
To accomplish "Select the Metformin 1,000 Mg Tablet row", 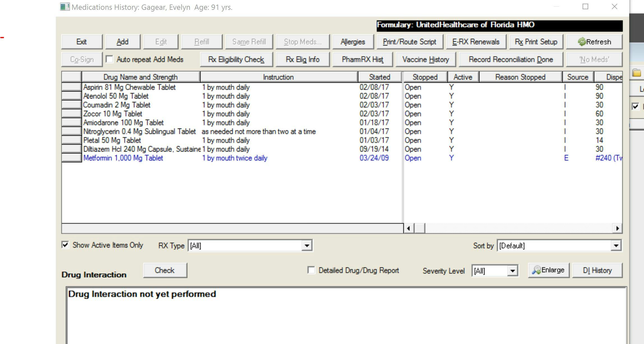I will click(123, 158).
